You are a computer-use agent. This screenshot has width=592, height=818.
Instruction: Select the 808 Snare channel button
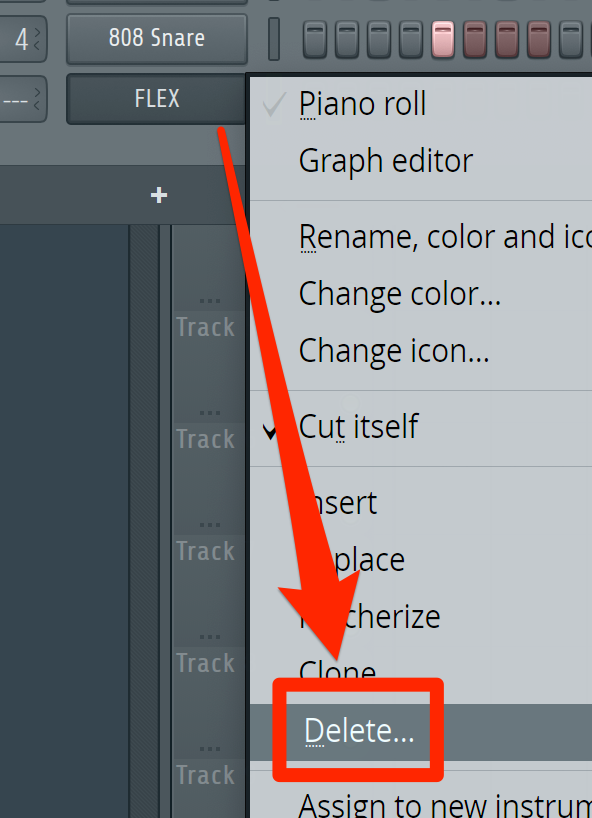156,39
